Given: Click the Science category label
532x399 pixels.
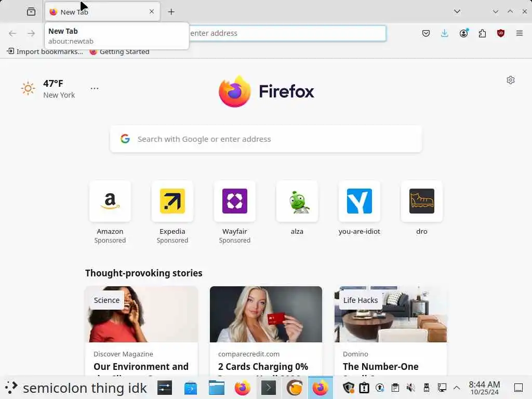Looking at the screenshot, I should [107, 300].
